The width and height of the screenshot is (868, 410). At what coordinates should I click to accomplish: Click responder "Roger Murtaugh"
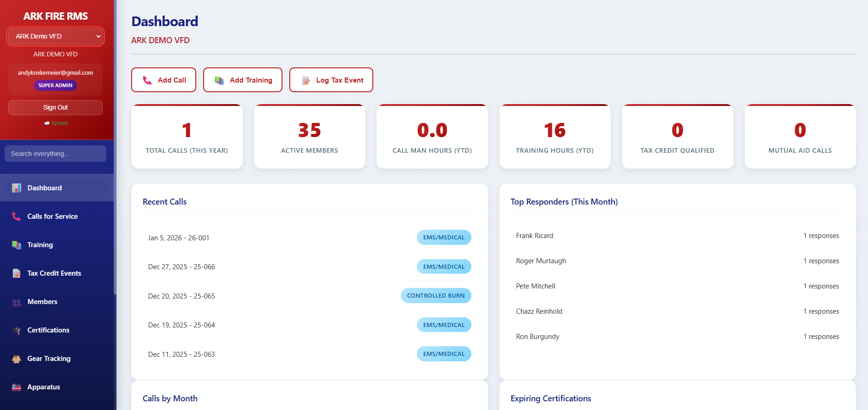tap(541, 261)
